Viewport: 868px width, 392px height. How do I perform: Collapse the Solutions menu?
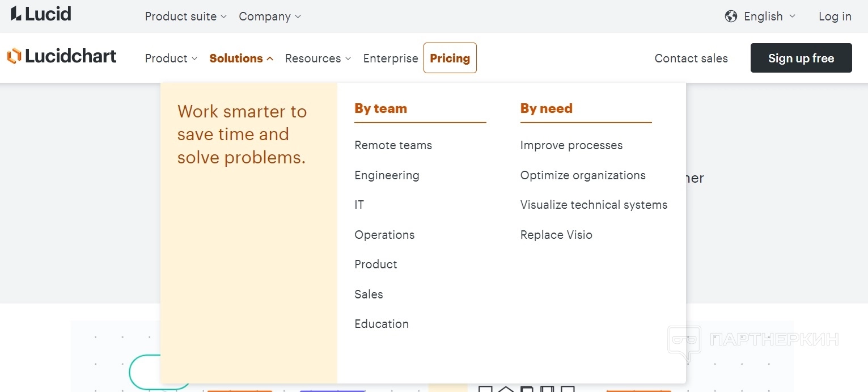[241, 58]
